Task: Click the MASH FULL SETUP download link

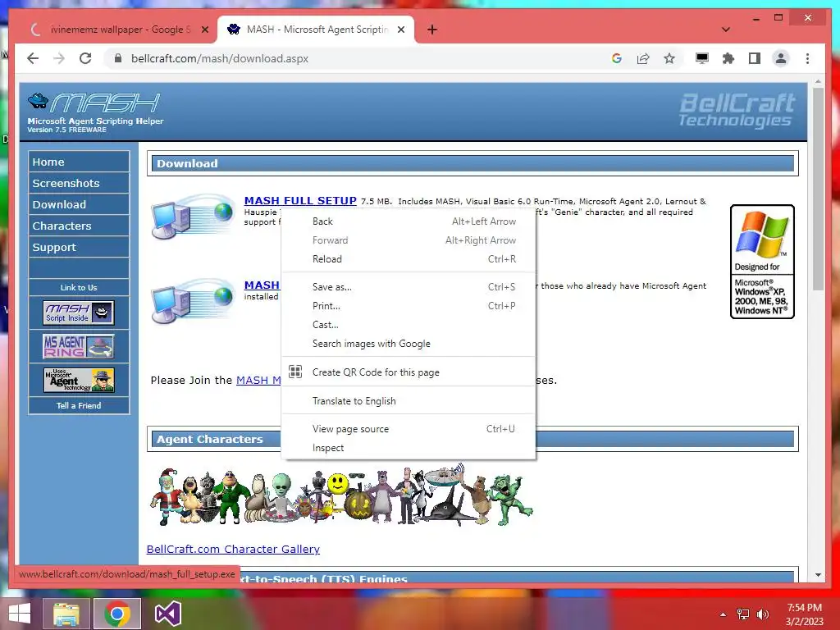Action: click(x=300, y=200)
